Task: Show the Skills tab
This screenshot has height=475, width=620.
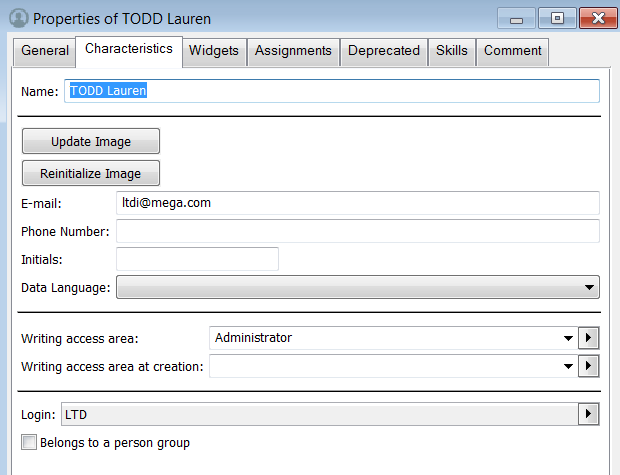Action: click(451, 51)
